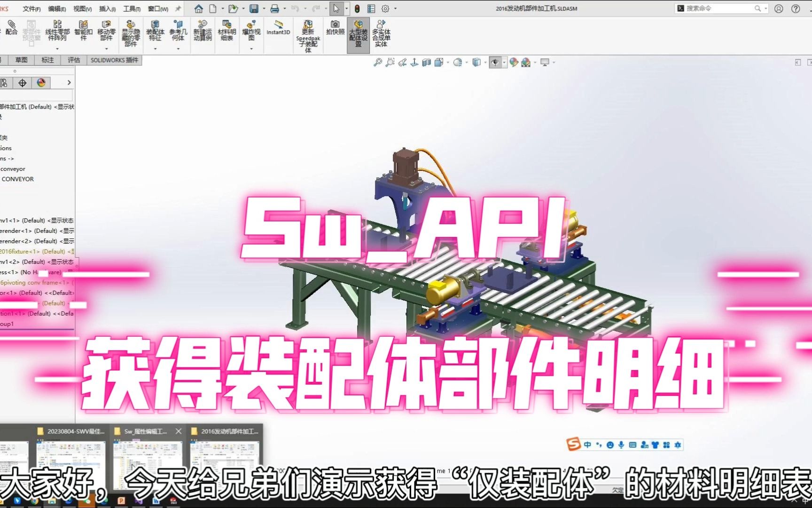The width and height of the screenshot is (812, 508).
Task: Open the 视图(V) menu
Action: [82, 8]
